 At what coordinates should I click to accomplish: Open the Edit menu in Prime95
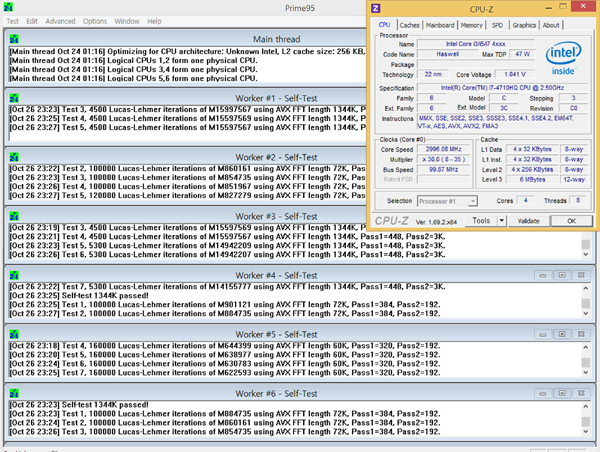[x=32, y=21]
